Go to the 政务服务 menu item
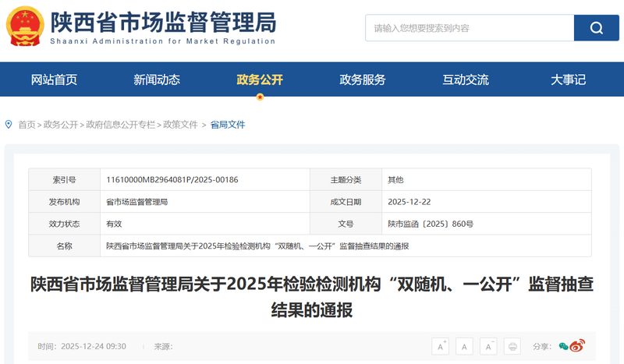The image size is (624, 364). point(363,80)
